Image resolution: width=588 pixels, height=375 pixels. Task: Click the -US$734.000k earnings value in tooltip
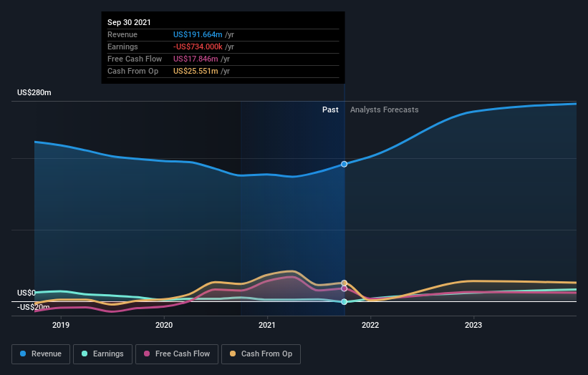click(198, 47)
